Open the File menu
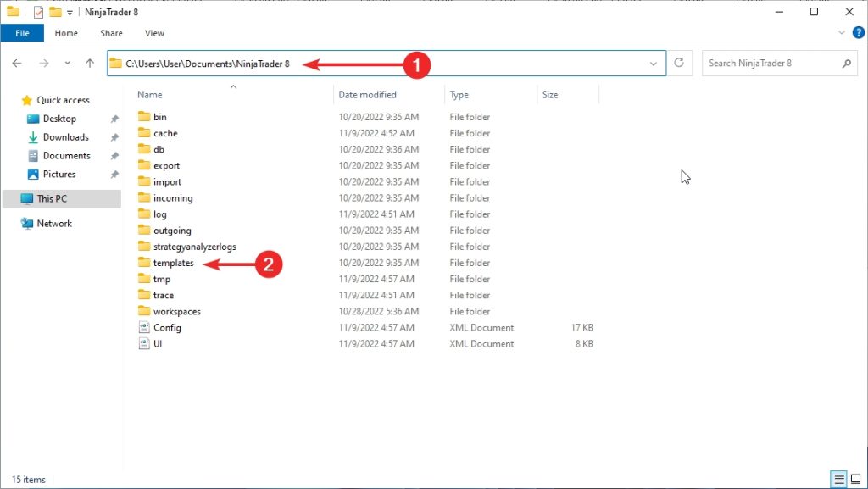868x489 pixels. point(23,33)
